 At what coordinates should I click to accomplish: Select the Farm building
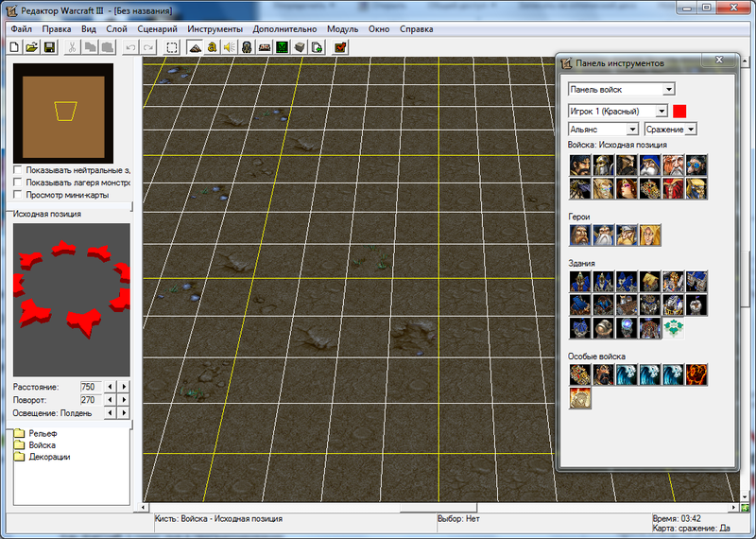point(649,282)
